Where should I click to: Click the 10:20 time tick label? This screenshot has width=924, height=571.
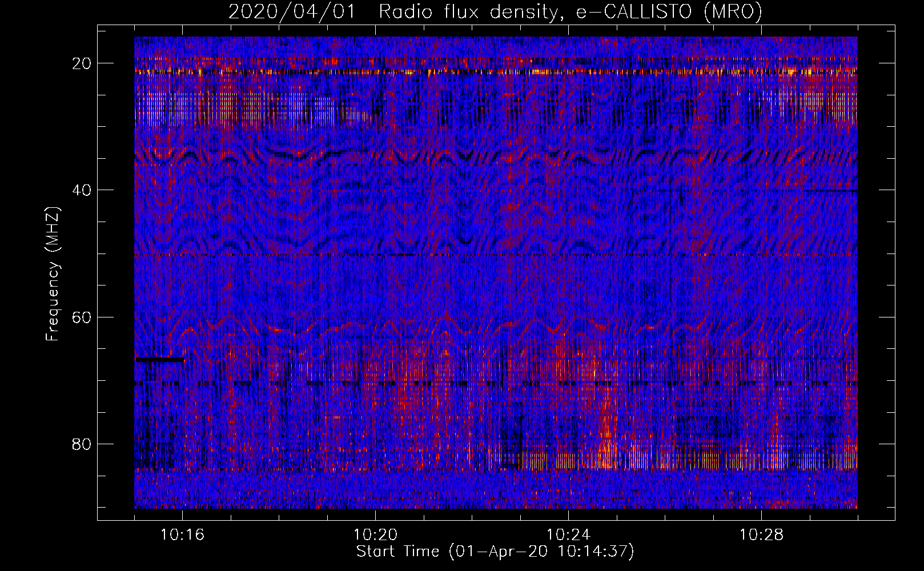pos(375,535)
